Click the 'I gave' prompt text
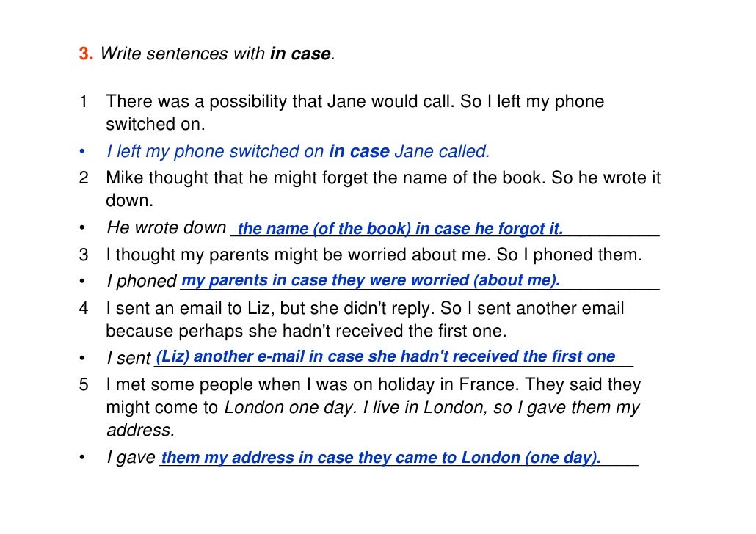The width and height of the screenshot is (756, 534). pyautogui.click(x=131, y=458)
